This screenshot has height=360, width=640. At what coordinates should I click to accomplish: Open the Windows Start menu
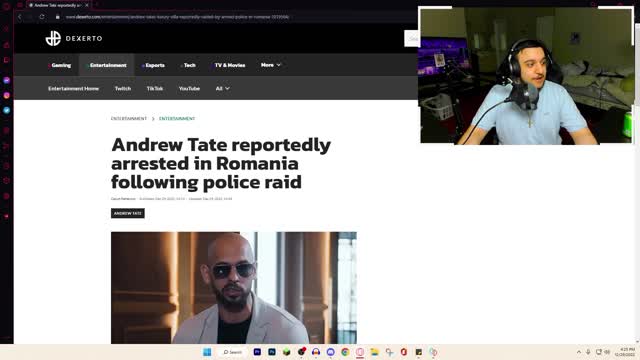pos(207,352)
